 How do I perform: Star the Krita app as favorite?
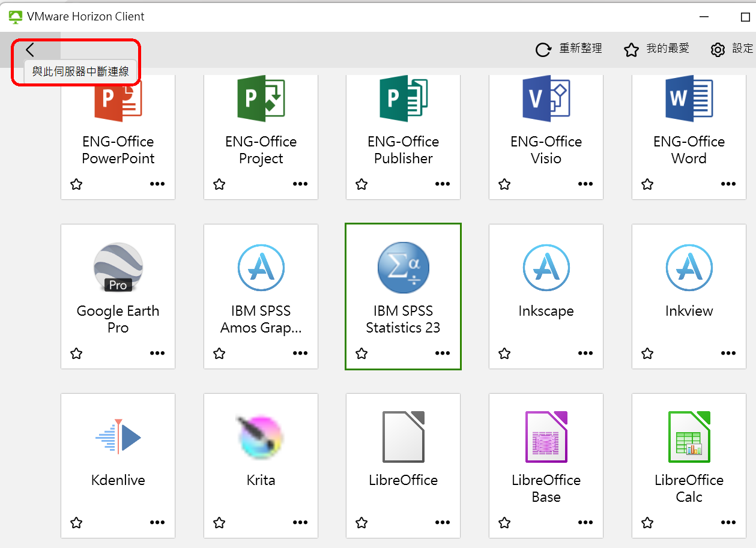click(x=219, y=523)
